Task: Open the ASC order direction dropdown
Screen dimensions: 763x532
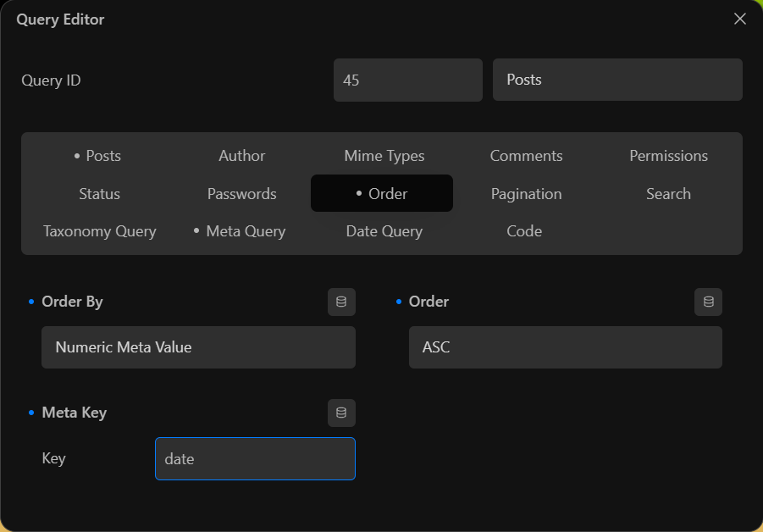Action: (x=565, y=347)
